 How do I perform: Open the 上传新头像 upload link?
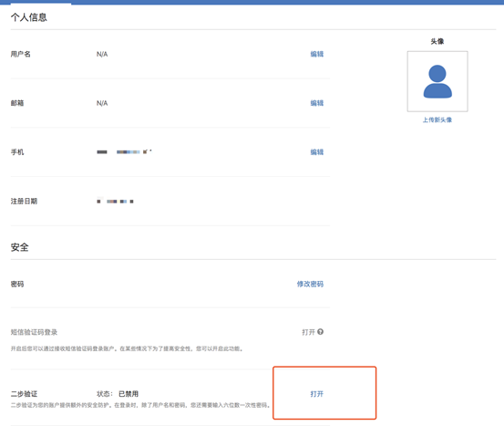(x=437, y=120)
